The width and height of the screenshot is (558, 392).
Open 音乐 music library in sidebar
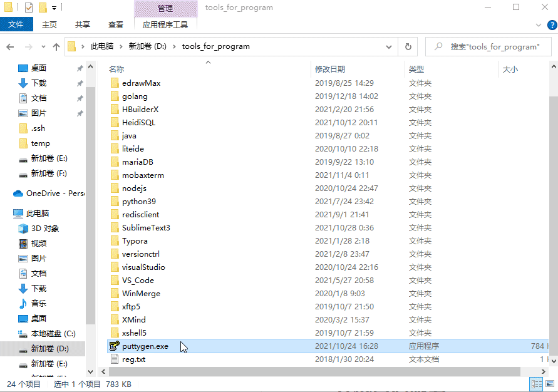[x=33, y=304]
